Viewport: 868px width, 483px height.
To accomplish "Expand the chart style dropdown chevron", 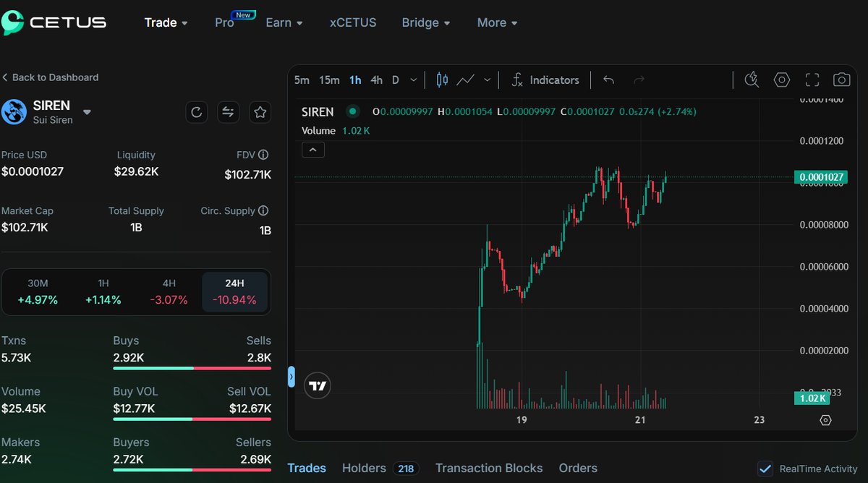I will coord(488,80).
